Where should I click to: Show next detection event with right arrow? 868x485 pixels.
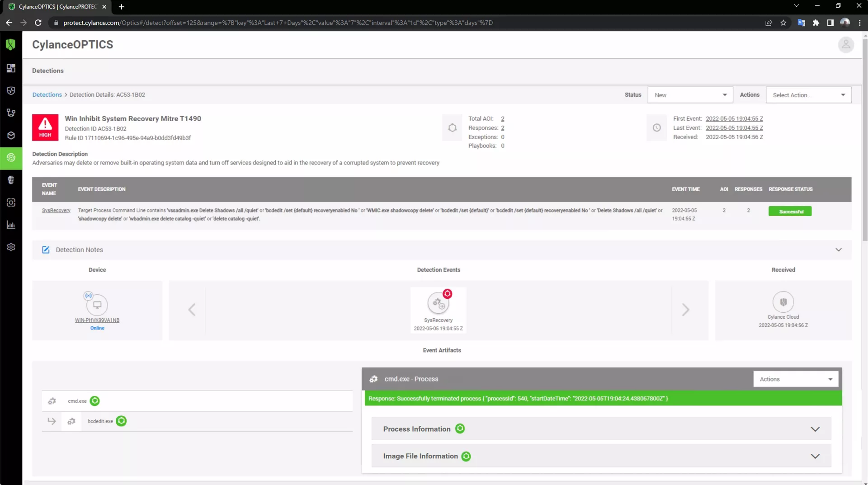685,310
